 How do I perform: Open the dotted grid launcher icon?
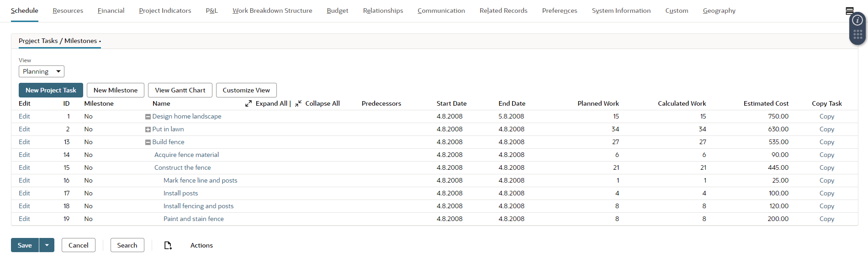[857, 34]
